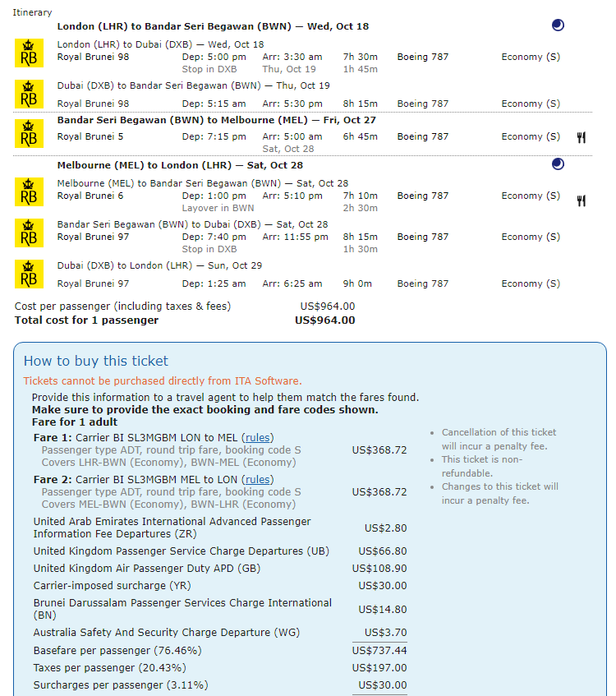Click 'Cancellation of this ticket will incur a penalty fee.'

tap(499, 439)
